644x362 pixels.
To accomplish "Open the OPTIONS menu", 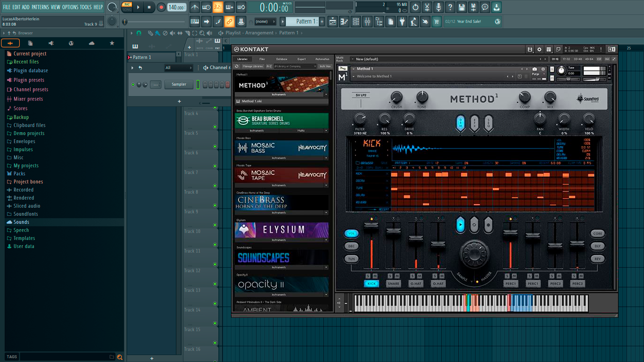I will [x=70, y=7].
